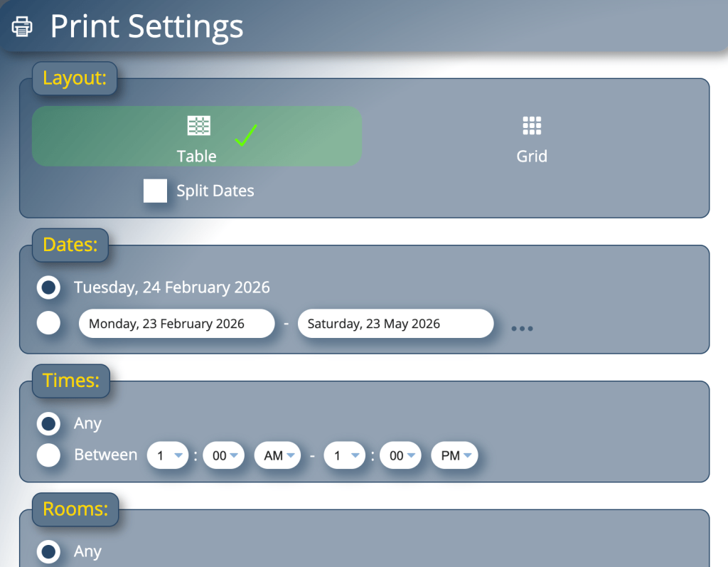728x567 pixels.
Task: Select Any under Rooms
Action: click(x=48, y=552)
